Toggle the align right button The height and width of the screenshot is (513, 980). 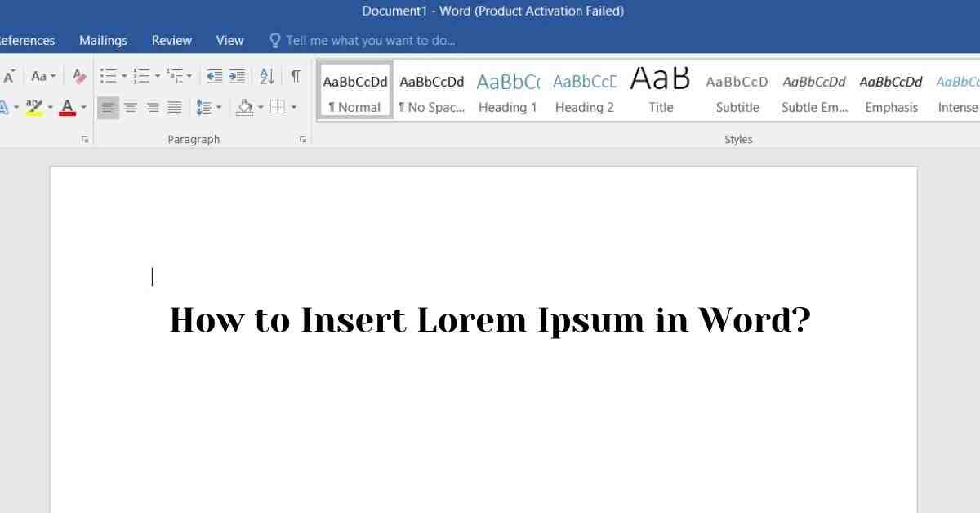[153, 107]
